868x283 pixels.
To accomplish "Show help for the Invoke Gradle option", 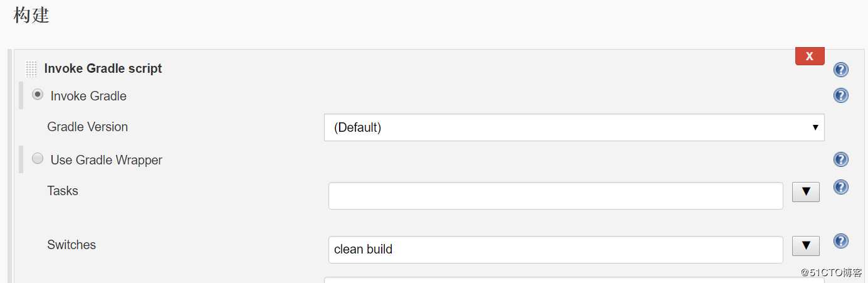I will click(x=840, y=95).
